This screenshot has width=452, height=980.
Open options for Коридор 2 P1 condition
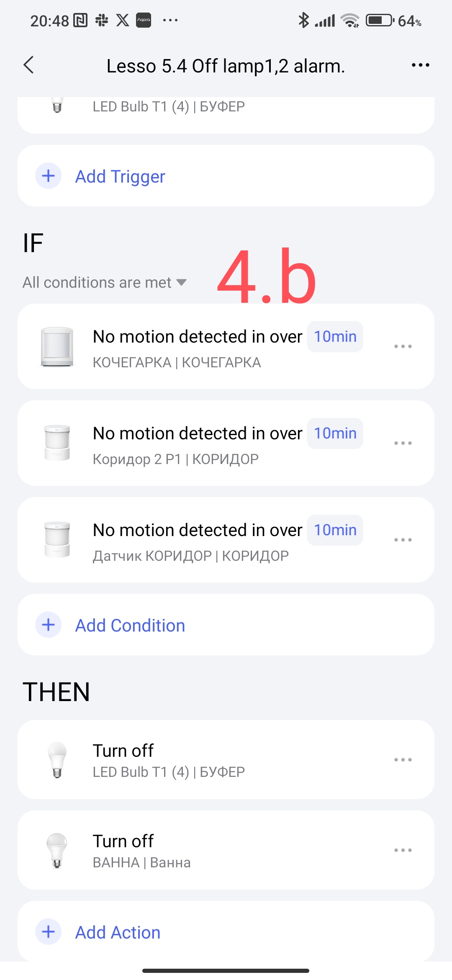tap(403, 443)
